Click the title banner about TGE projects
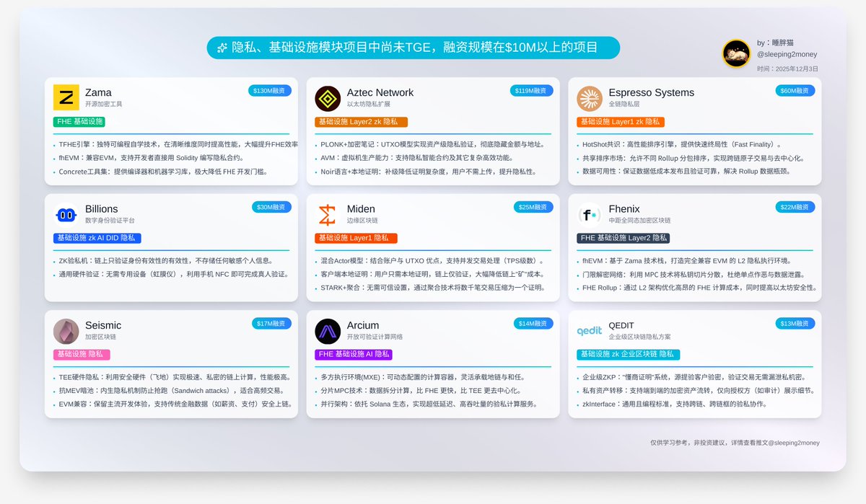 pyautogui.click(x=414, y=48)
